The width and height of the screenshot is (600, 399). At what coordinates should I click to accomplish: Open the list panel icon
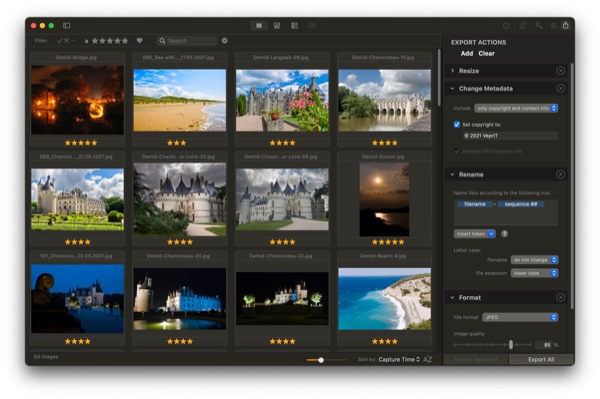[553, 26]
